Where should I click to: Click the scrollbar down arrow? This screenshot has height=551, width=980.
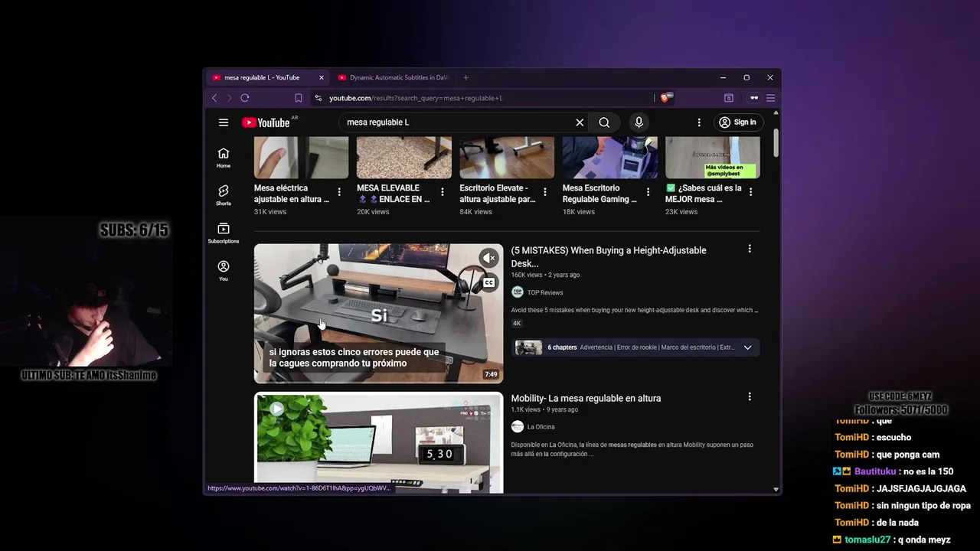[776, 490]
